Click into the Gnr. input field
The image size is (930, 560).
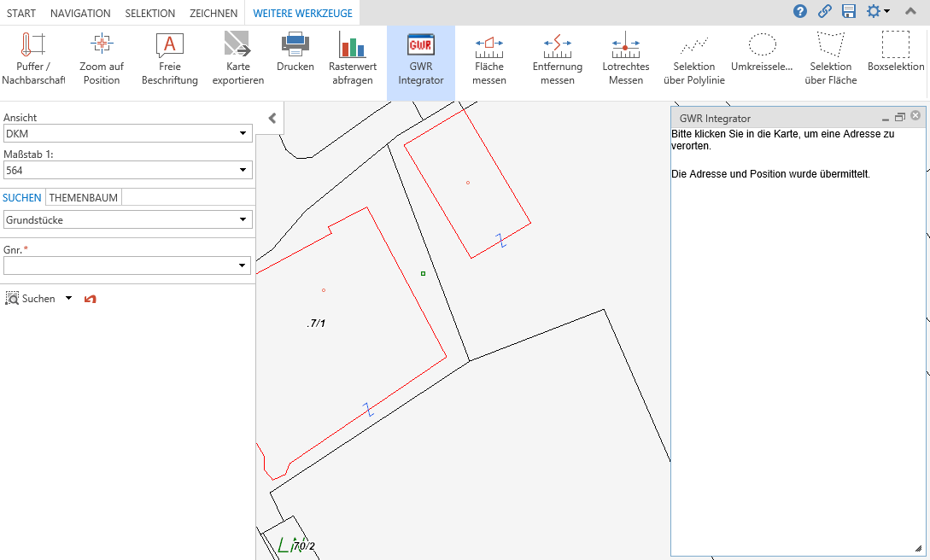coord(120,265)
